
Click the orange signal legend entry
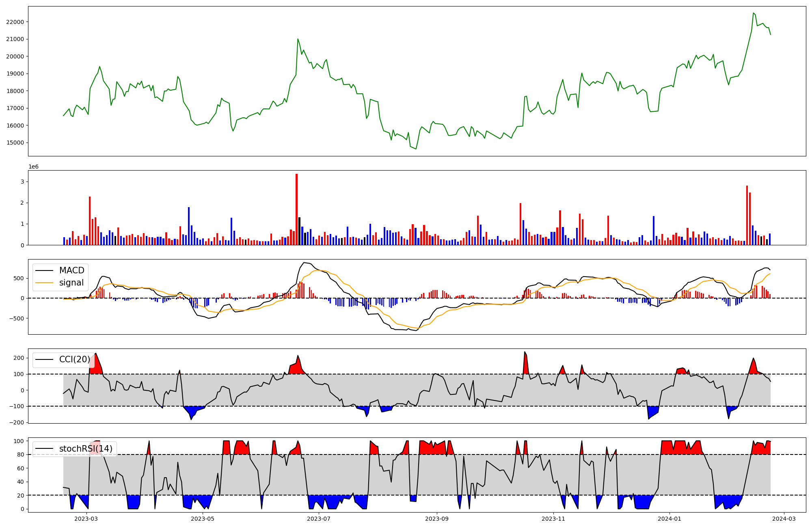coord(71,283)
